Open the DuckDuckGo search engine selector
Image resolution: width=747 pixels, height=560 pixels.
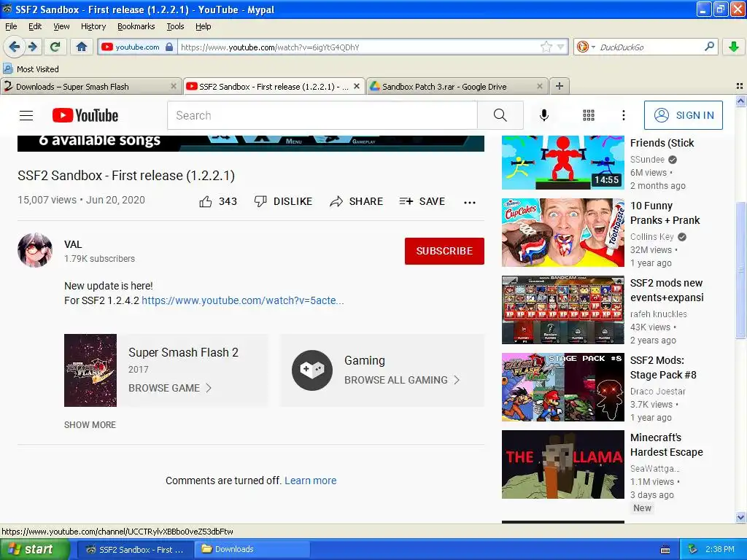coord(586,47)
